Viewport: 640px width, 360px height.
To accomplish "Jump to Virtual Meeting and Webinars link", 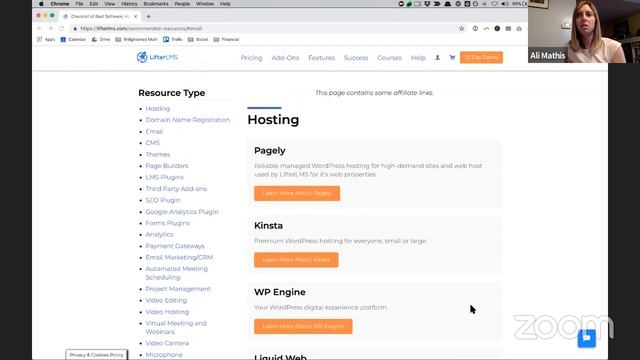I will [176, 327].
